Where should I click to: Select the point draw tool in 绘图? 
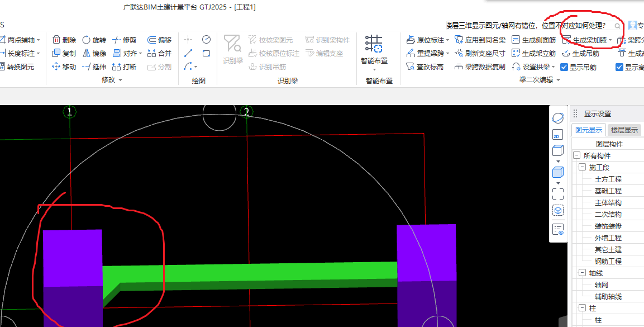point(188,40)
